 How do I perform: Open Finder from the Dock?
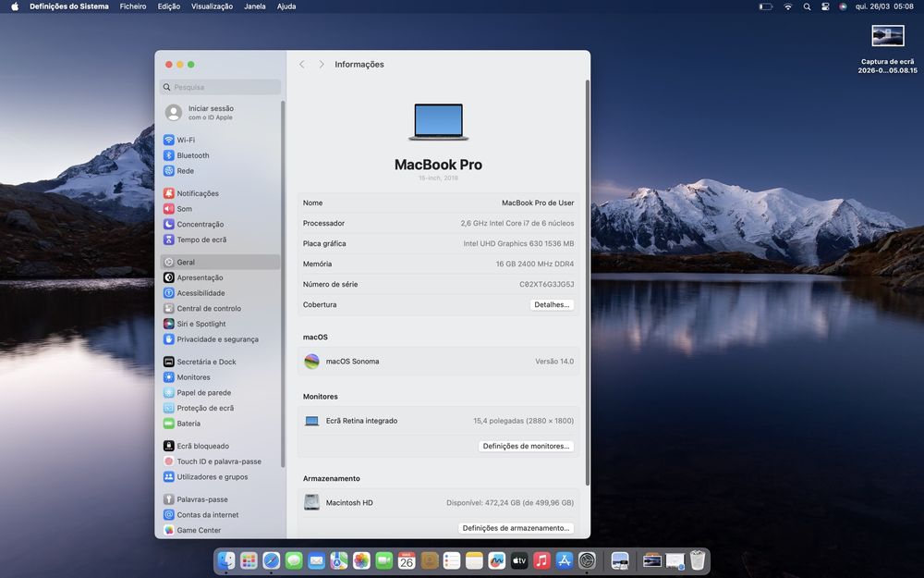coord(226,560)
